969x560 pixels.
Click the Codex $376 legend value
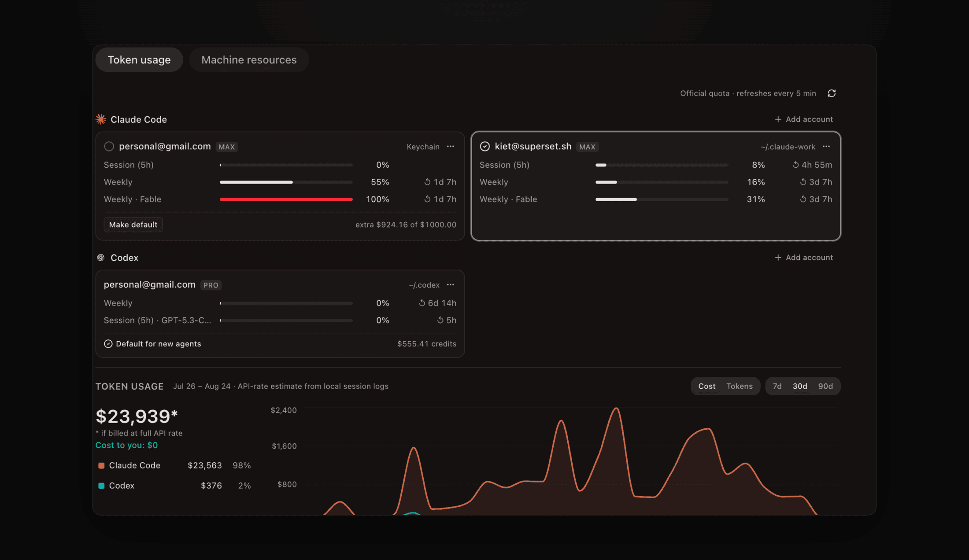coord(211,486)
